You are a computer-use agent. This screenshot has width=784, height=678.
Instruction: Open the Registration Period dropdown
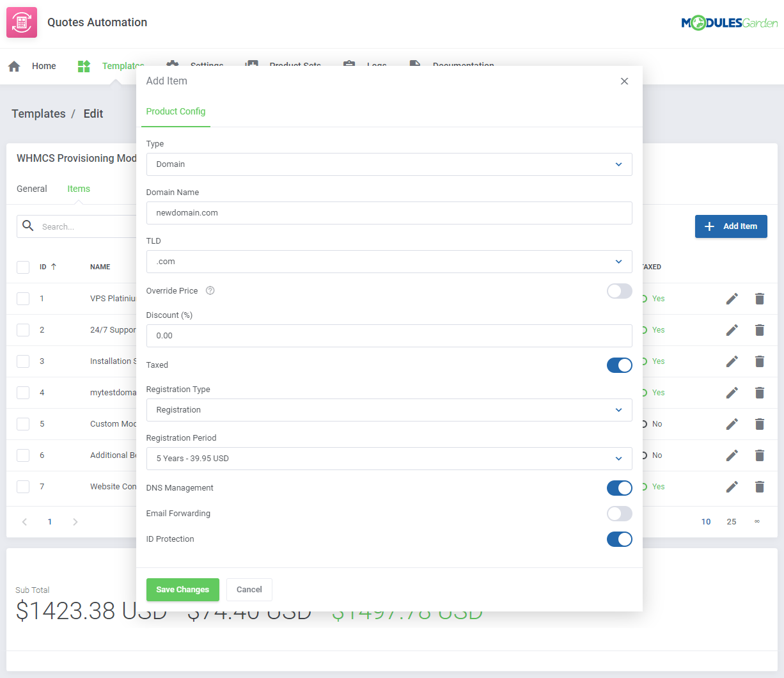click(x=389, y=459)
